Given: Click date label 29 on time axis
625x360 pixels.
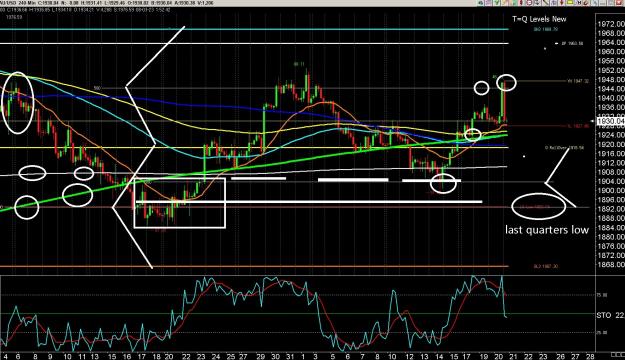Looking at the screenshot, I should 260,356.
